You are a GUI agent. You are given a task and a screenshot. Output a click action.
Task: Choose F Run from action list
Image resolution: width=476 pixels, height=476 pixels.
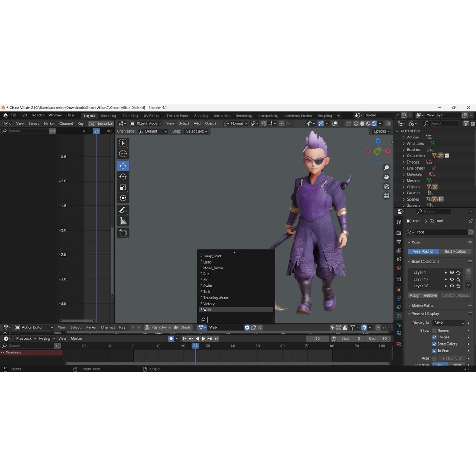pos(236,274)
